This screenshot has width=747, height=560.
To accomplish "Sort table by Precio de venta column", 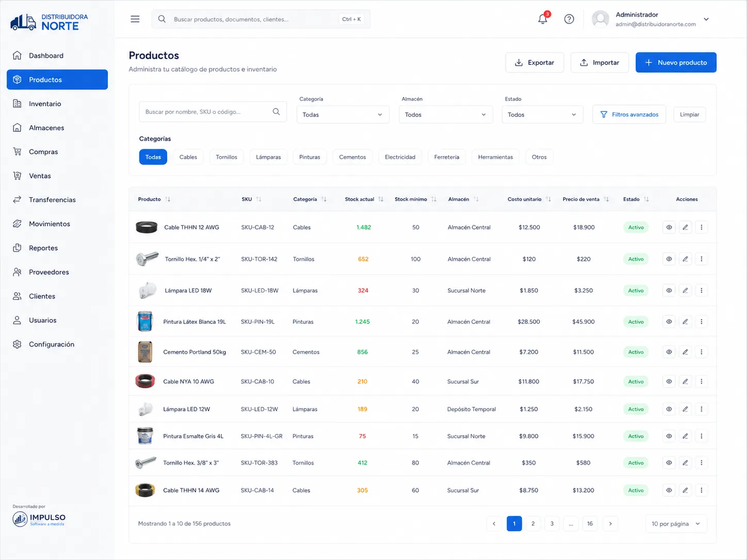I will tap(606, 199).
